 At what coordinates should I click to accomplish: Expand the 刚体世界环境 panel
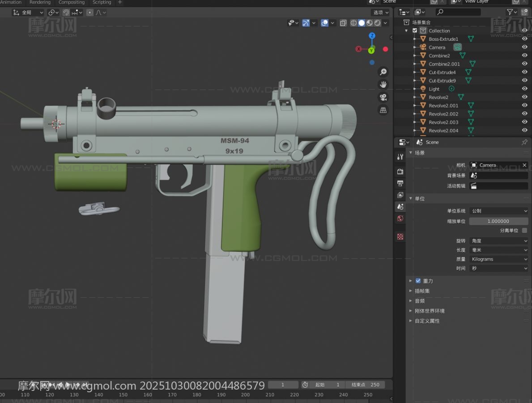429,311
